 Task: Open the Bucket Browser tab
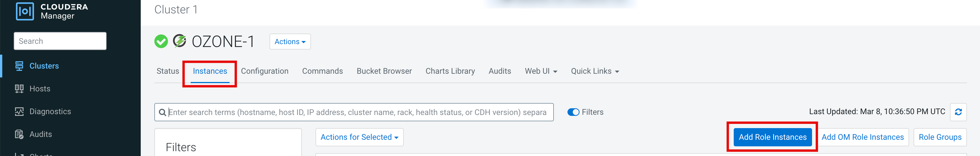click(x=384, y=71)
